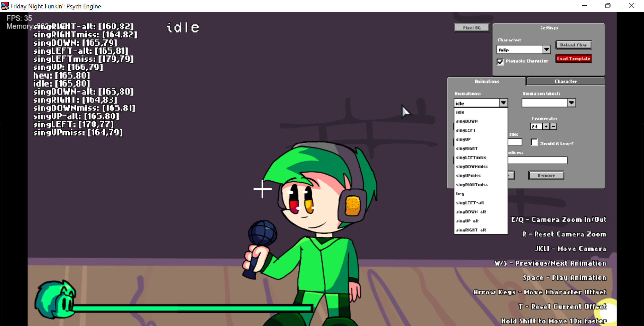Maximize the Psych Engine window
Screen dimensions: 644x326
click(x=608, y=6)
